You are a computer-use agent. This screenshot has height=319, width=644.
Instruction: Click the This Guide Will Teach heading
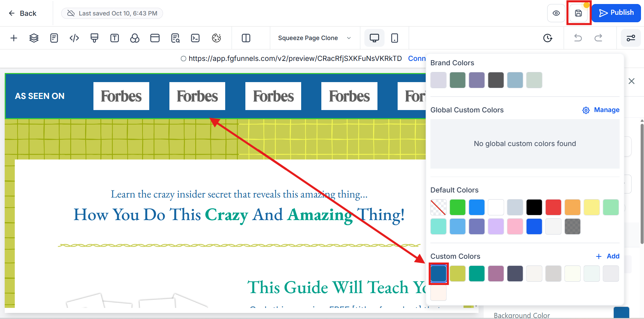[x=337, y=287]
